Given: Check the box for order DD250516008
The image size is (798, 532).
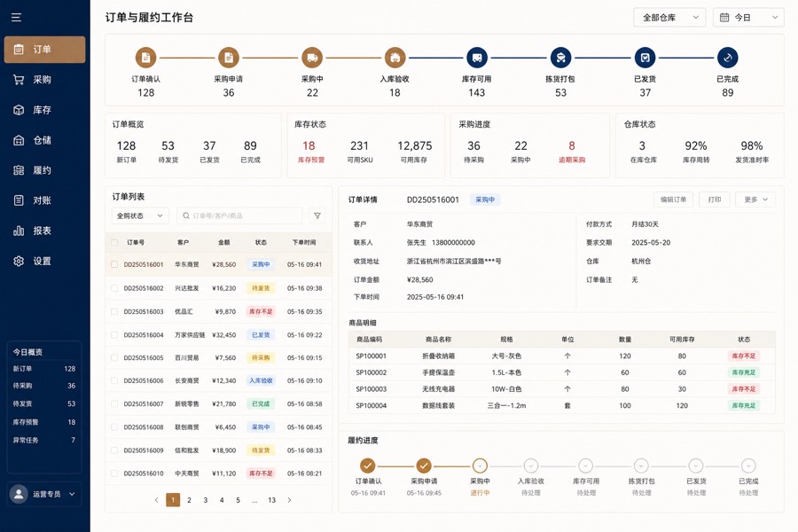Looking at the screenshot, I should click(114, 427).
